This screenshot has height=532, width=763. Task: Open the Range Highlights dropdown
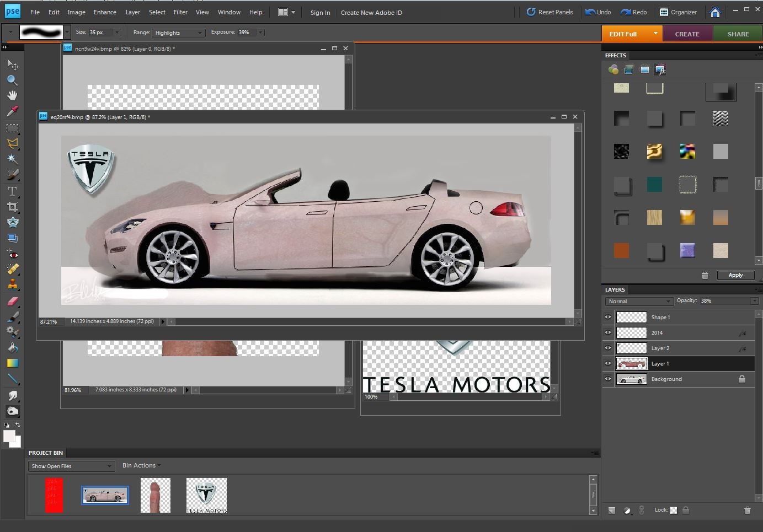pyautogui.click(x=178, y=33)
